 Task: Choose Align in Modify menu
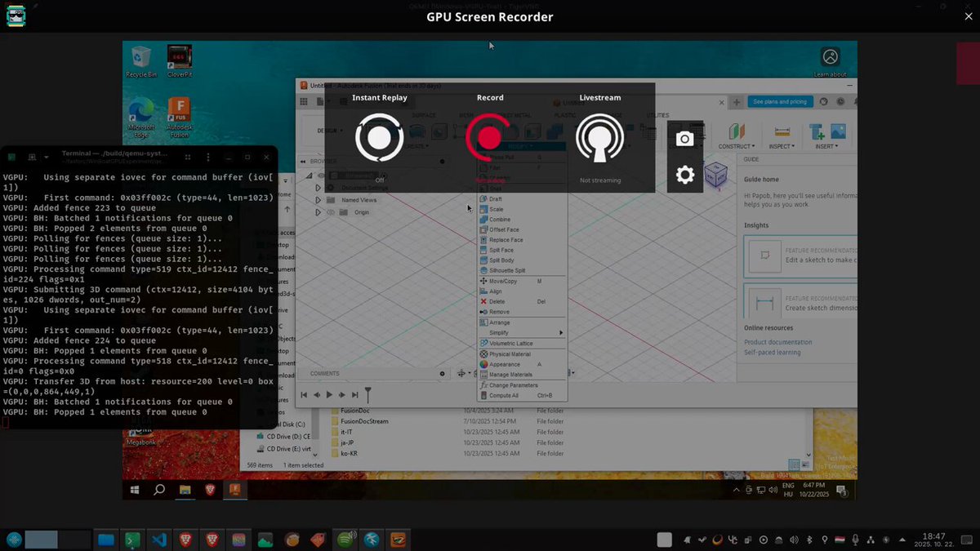click(522, 291)
